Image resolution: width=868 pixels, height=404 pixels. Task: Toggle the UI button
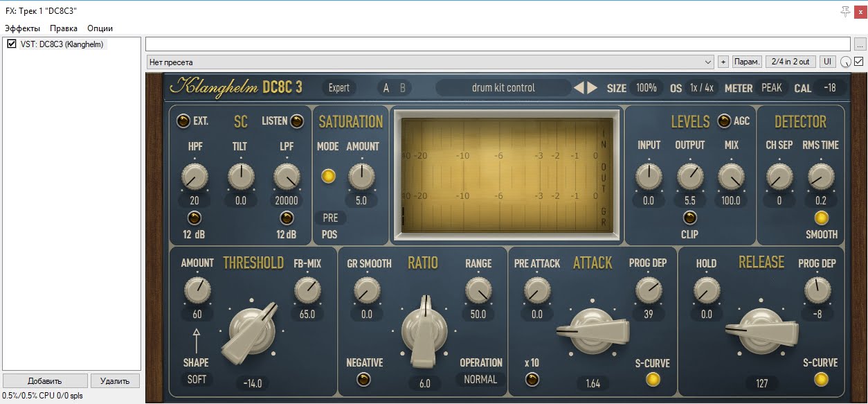point(827,62)
